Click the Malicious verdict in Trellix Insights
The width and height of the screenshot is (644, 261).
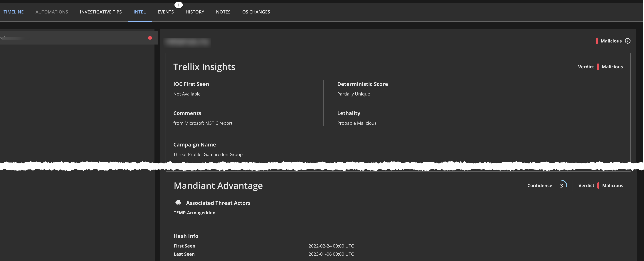pyautogui.click(x=612, y=67)
